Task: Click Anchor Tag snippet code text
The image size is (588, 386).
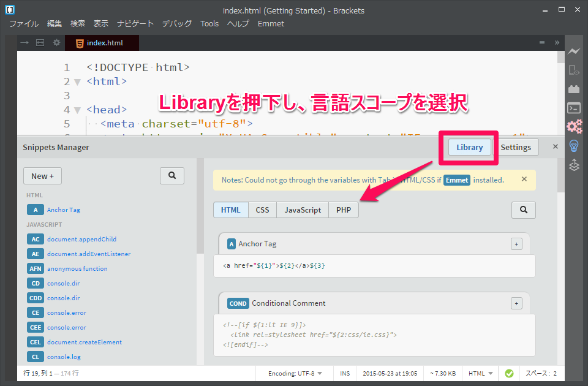Action: click(x=274, y=265)
